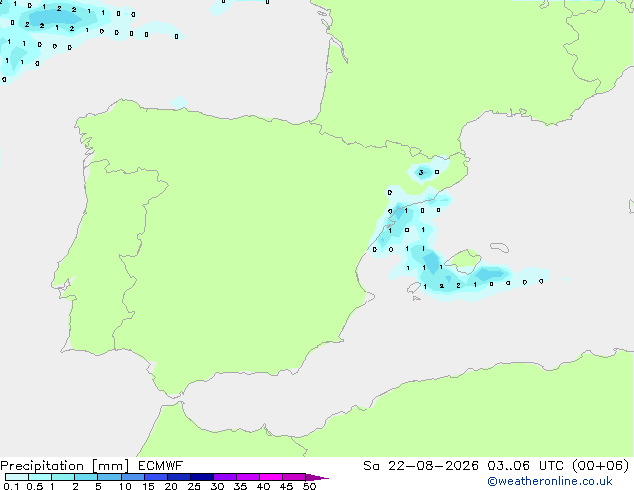The width and height of the screenshot is (634, 490).
Task: Click the "(00+06)" forecast step text
Action: click(x=601, y=466)
